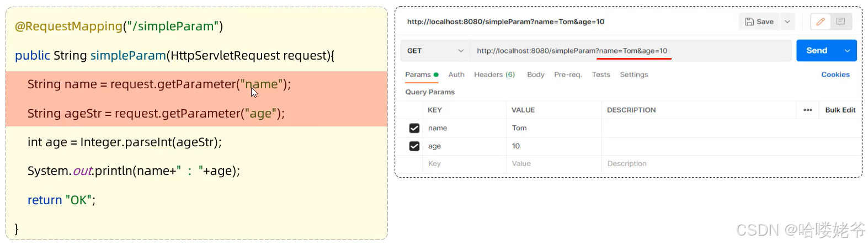The height and width of the screenshot is (245, 868).
Task: Click the 'age' key cell
Action: click(x=465, y=146)
